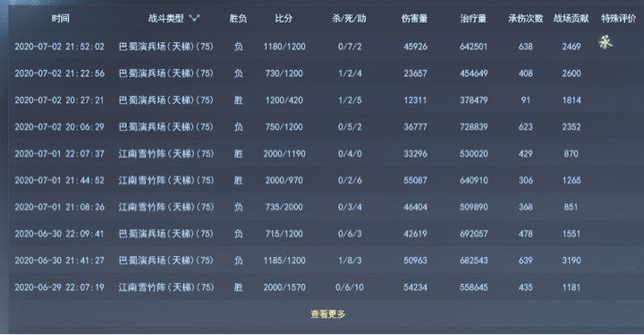This screenshot has height=335, width=644.
Task: Click the 治疗量 column header
Action: coord(473,18)
